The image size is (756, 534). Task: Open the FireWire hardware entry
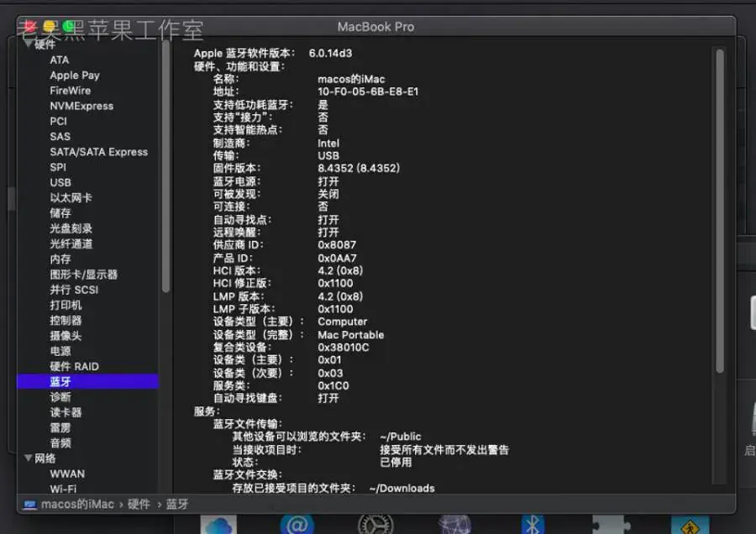pos(71,91)
